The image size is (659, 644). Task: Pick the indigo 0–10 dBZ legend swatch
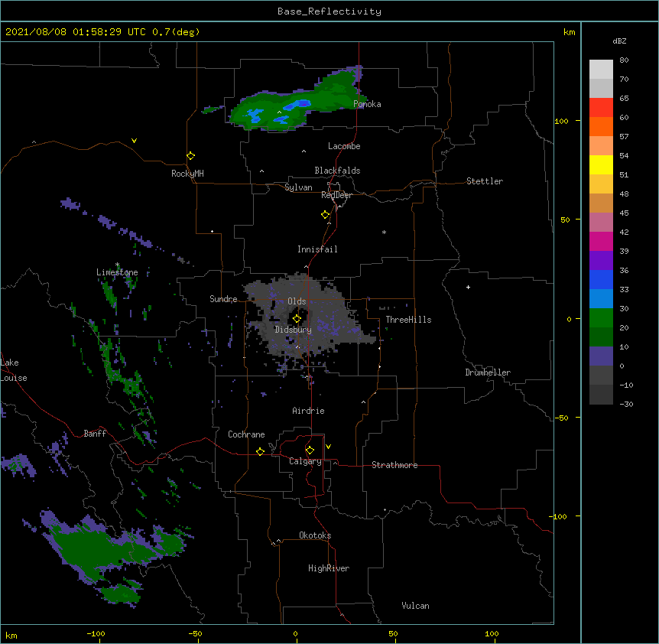click(x=601, y=356)
